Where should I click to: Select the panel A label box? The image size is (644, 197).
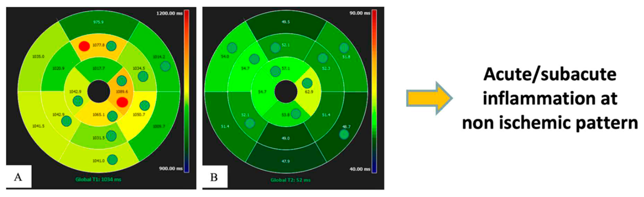[19, 177]
